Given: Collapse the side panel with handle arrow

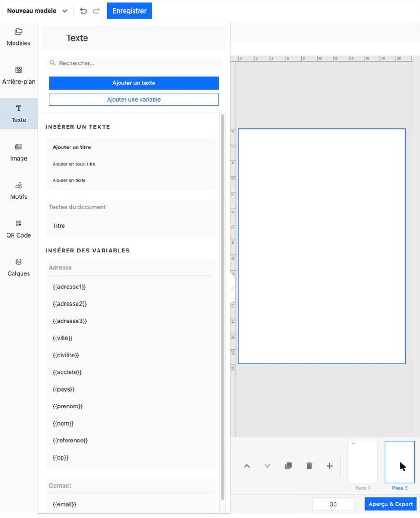Looking at the screenshot, I should pyautogui.click(x=233, y=288).
